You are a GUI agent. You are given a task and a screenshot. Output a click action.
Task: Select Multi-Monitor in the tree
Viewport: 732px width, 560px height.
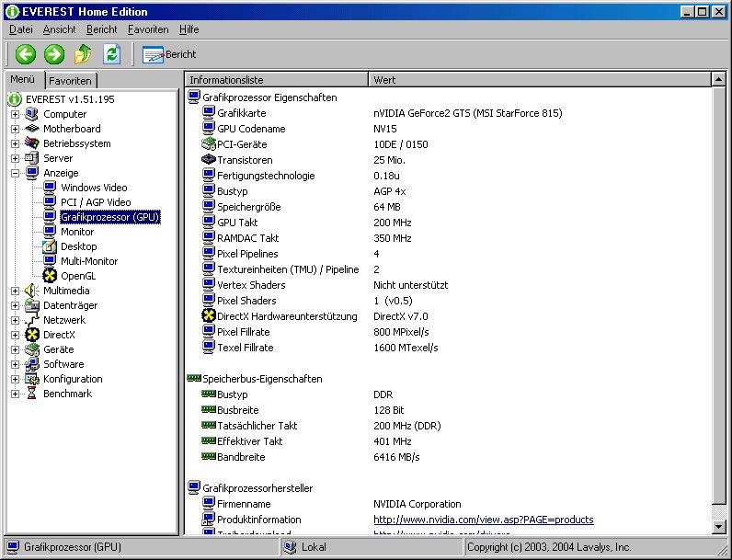click(x=89, y=261)
